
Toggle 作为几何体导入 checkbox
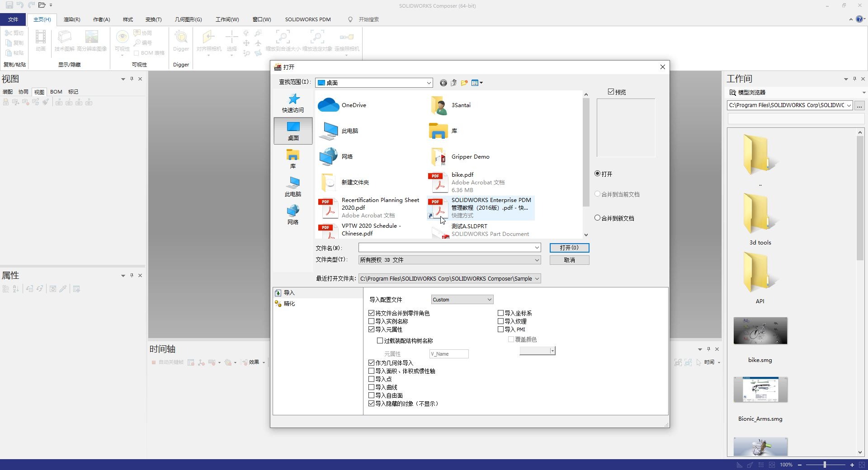coord(372,363)
